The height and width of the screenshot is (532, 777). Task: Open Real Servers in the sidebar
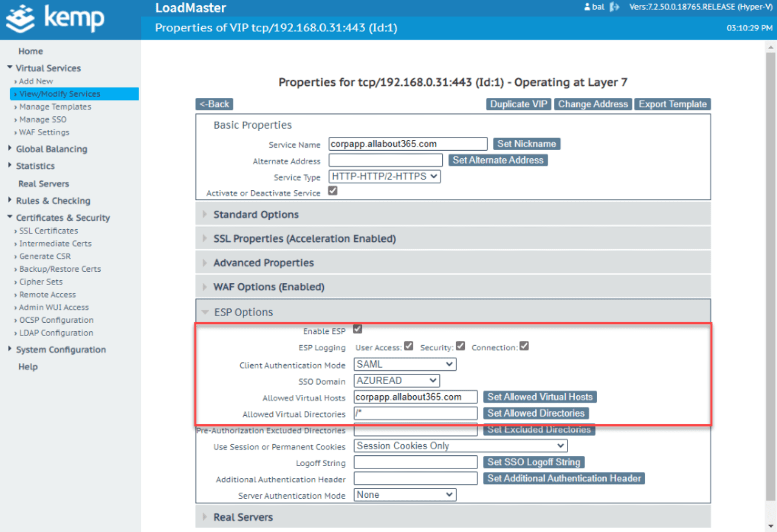tap(43, 184)
